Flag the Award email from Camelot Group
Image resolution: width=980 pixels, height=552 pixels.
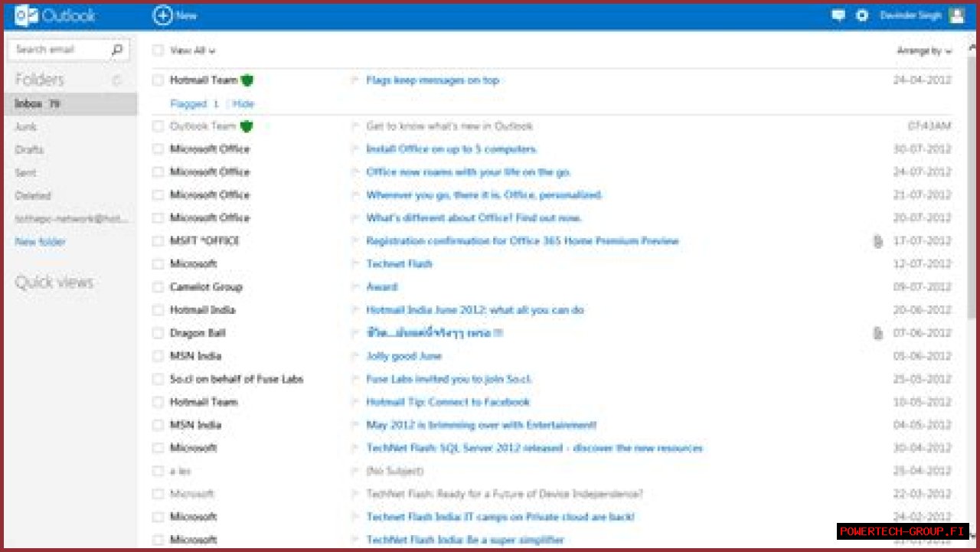tap(354, 287)
